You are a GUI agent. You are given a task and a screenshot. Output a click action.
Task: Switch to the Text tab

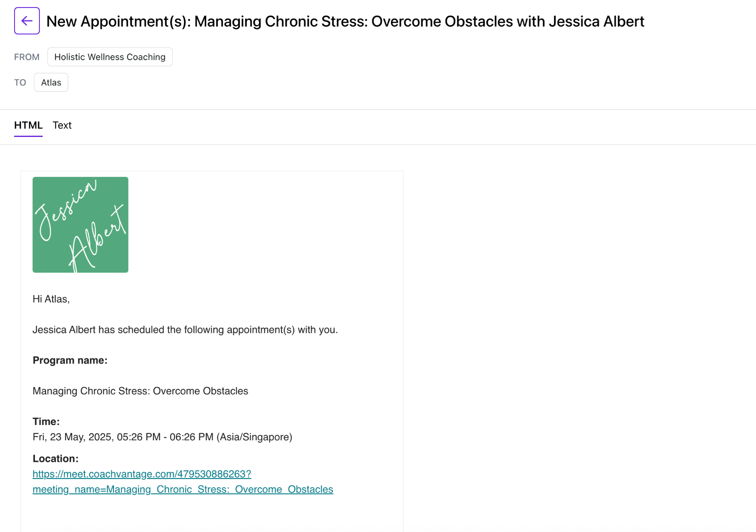(62, 125)
